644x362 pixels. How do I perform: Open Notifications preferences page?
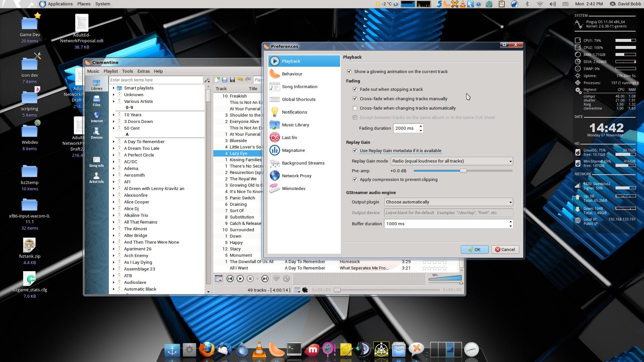pyautogui.click(x=304, y=112)
